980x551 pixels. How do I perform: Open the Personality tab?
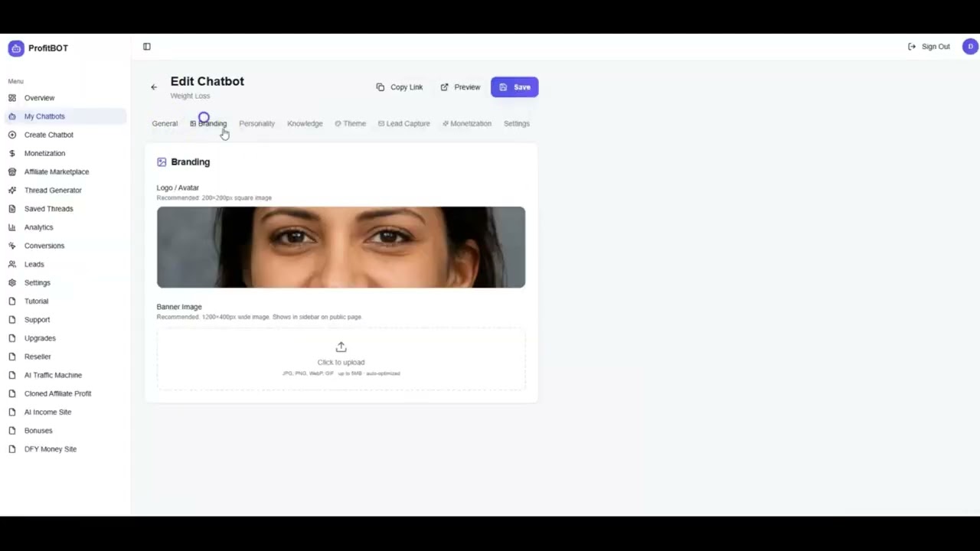click(256, 123)
